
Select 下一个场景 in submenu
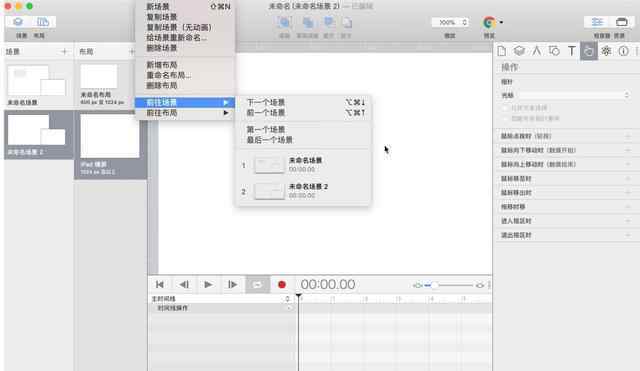[x=304, y=102]
